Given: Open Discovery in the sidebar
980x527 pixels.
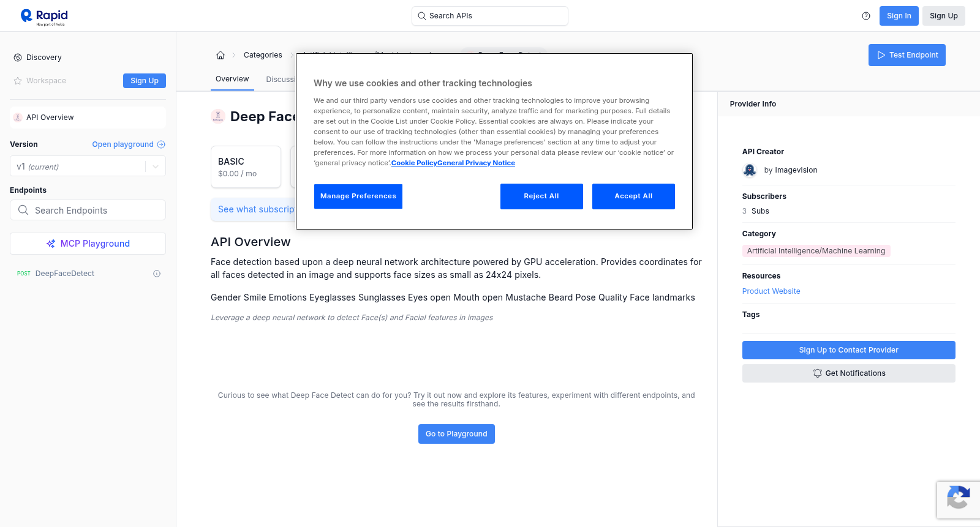Looking at the screenshot, I should [44, 58].
